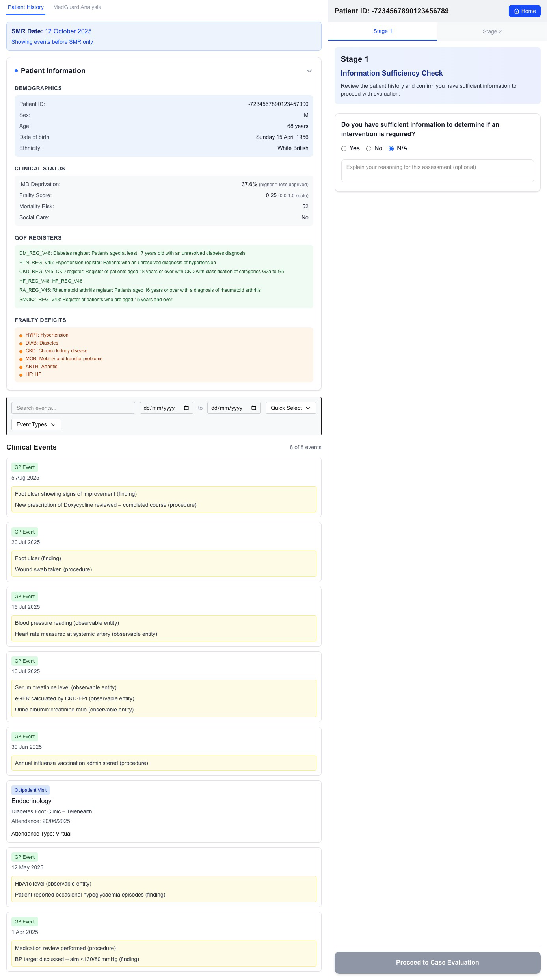The image size is (547, 980).
Task: Click the reasoning explanation text box
Action: [x=437, y=171]
